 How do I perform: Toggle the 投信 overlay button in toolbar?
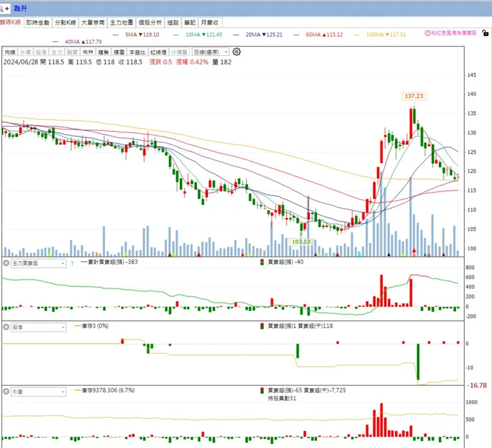[x=41, y=52]
